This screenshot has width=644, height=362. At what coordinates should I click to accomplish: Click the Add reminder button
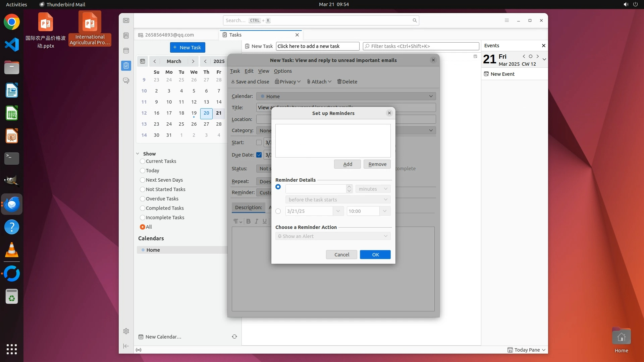pyautogui.click(x=347, y=164)
